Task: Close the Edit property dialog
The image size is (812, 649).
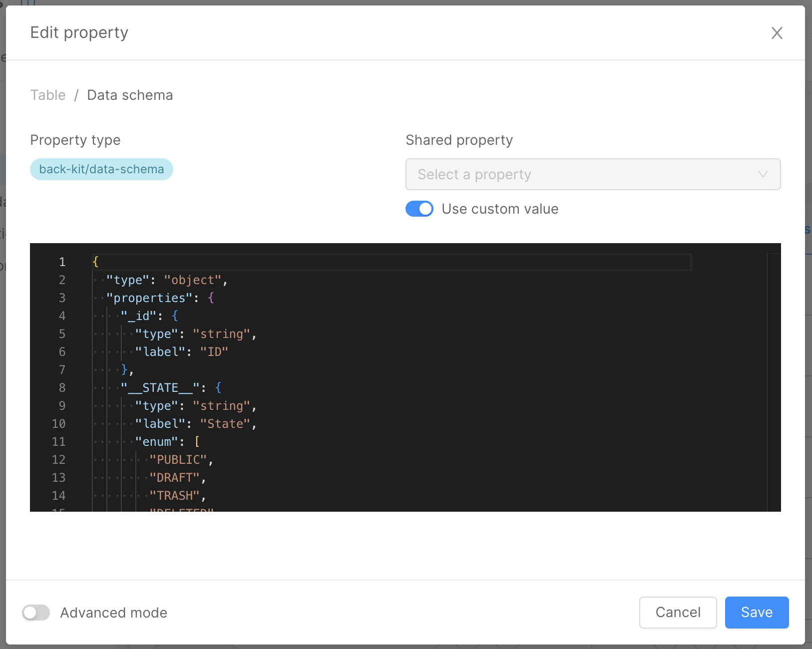Action: click(x=777, y=33)
